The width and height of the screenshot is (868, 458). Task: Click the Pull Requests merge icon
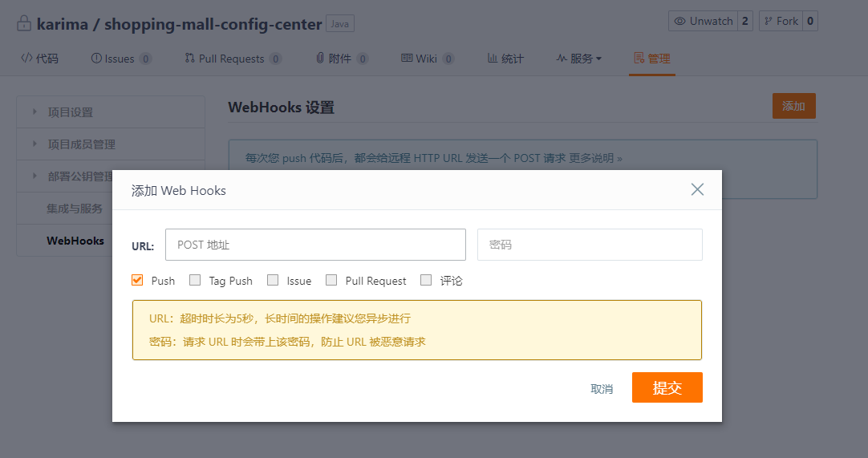pyautogui.click(x=190, y=58)
